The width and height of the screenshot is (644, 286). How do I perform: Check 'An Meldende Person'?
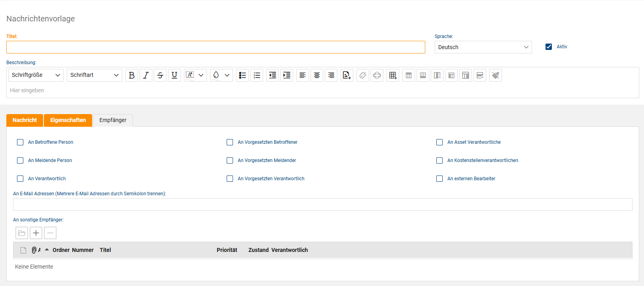(20, 160)
